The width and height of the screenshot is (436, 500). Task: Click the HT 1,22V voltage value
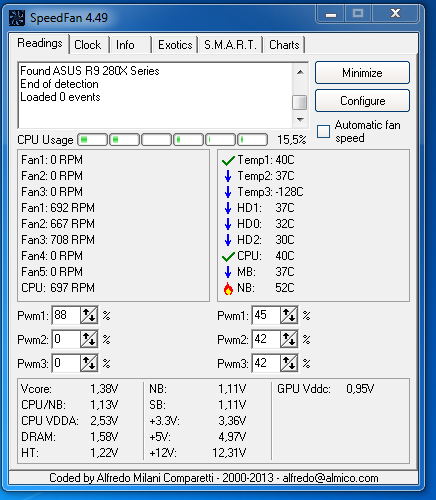pyautogui.click(x=104, y=453)
